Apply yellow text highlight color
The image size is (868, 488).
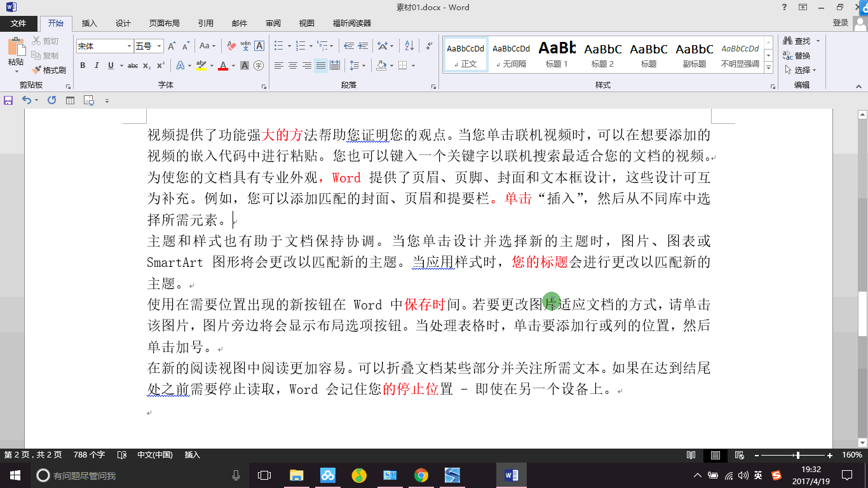pos(201,65)
